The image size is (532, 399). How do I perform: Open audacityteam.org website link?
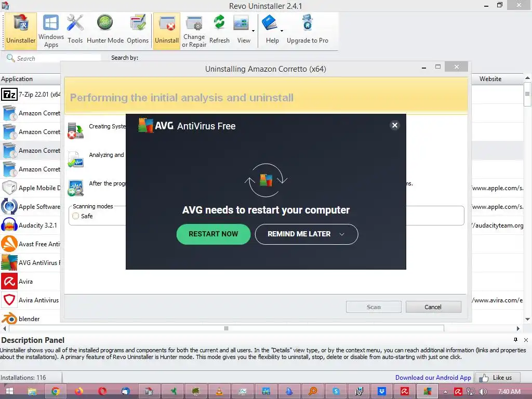click(497, 225)
